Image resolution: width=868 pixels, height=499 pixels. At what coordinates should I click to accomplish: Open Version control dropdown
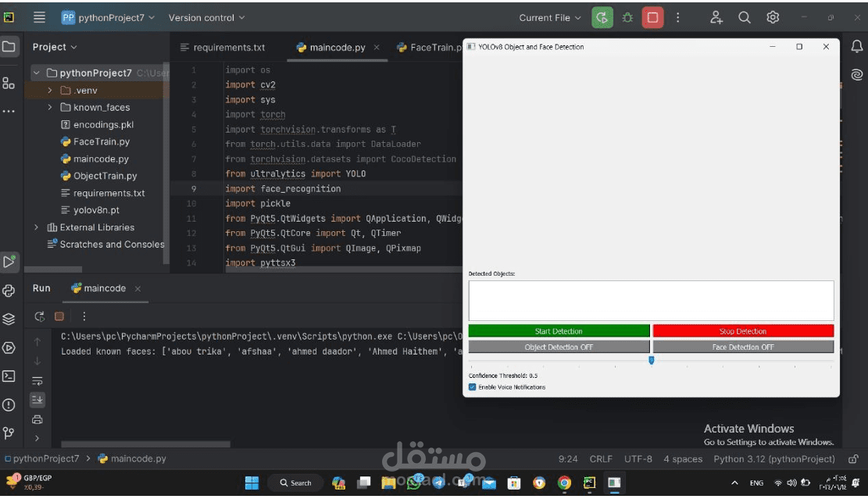point(206,18)
